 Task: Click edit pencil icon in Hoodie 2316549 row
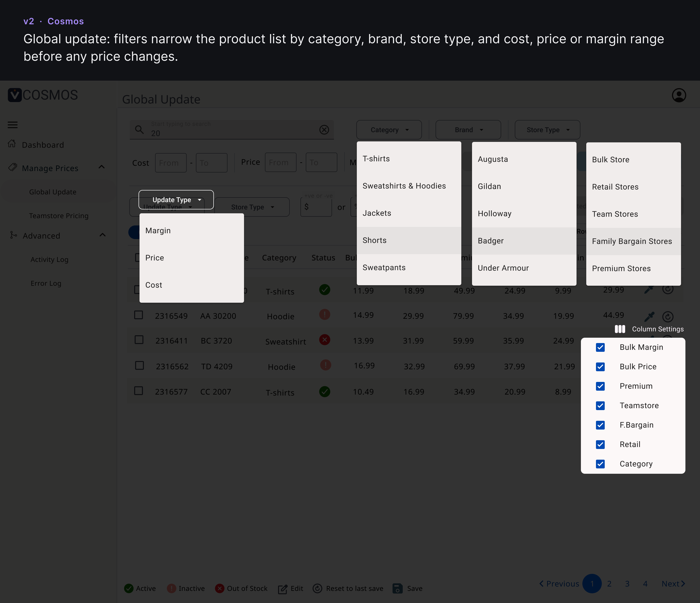coord(649,317)
